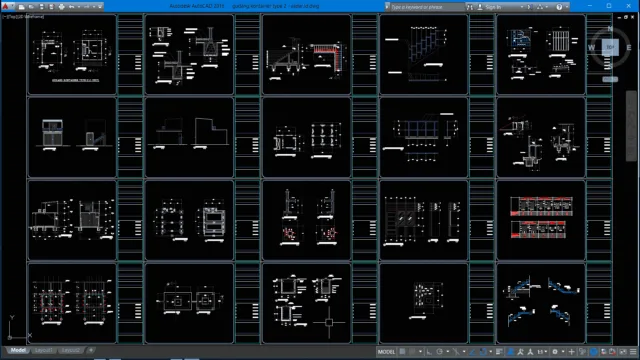Focus the keyword or phrase search box
Viewport: 640px width, 360px height.
(427, 7)
